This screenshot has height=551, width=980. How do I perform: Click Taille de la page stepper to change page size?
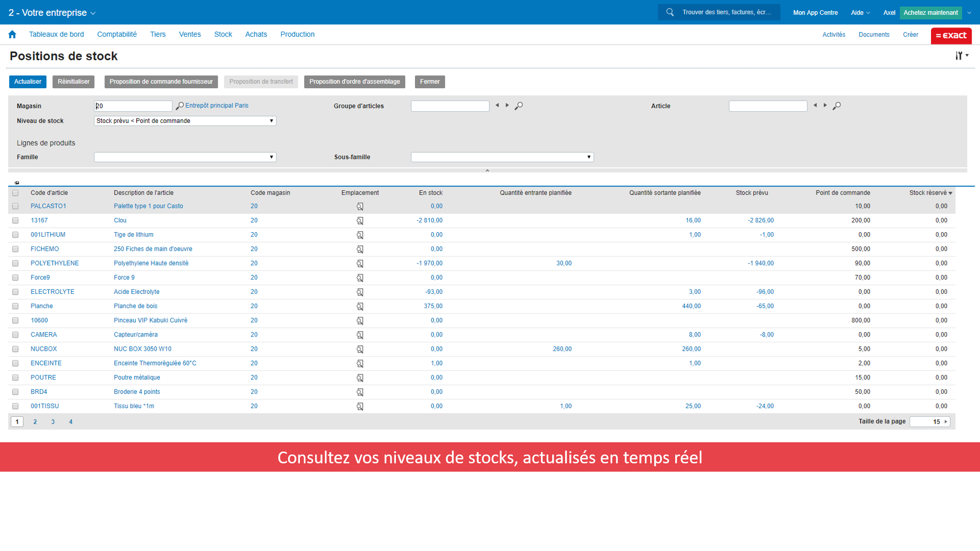pyautogui.click(x=946, y=422)
